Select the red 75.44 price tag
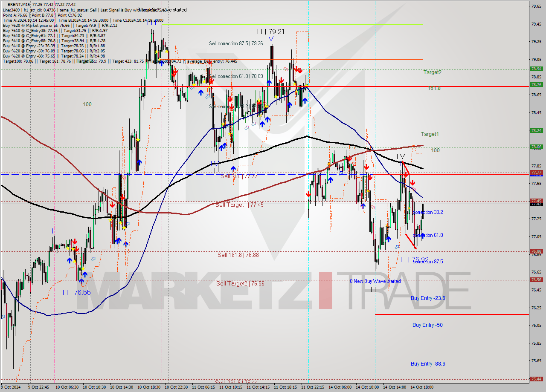 [x=536, y=379]
